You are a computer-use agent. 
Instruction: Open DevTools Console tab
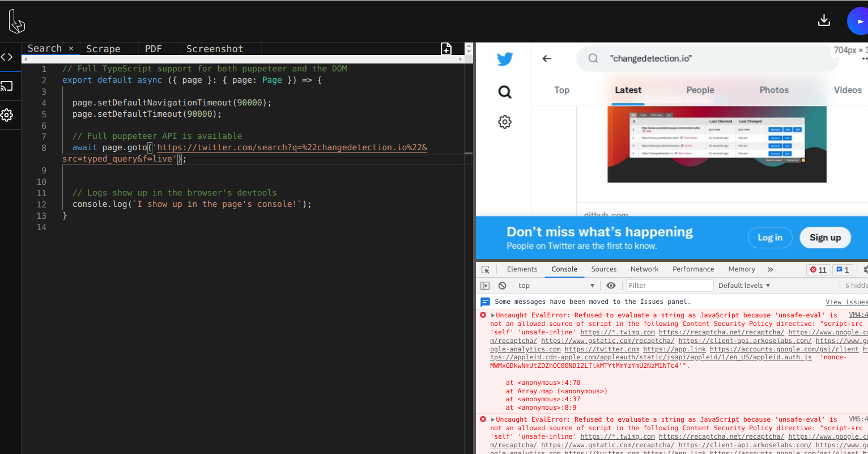click(564, 269)
